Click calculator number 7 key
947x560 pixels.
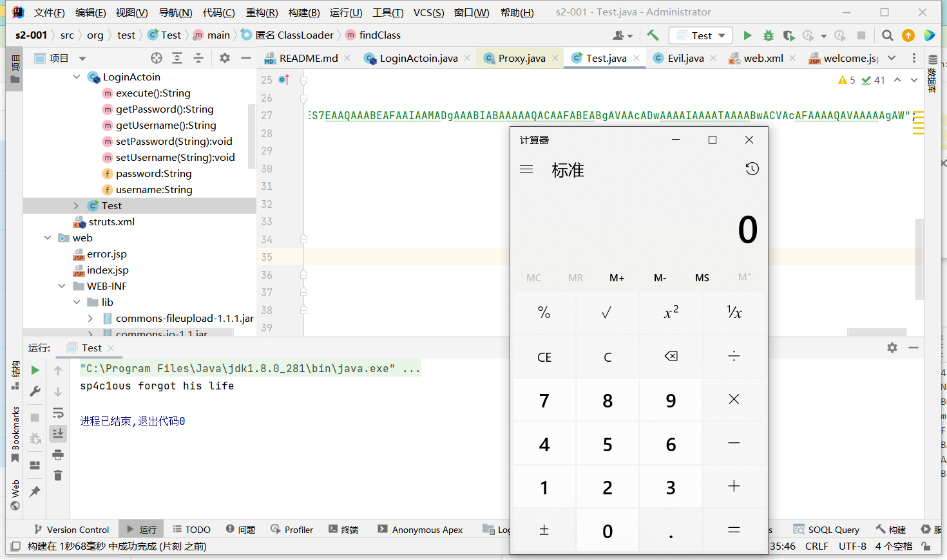544,400
